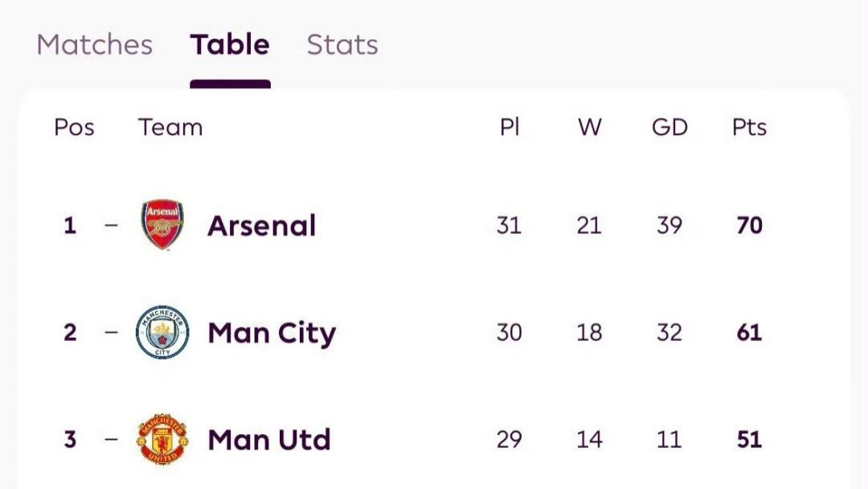Open Man Utd team name link
The width and height of the screenshot is (868, 489).
pos(268,440)
